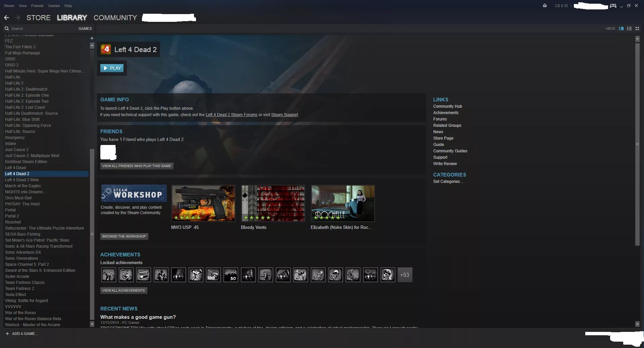Viewport: 644px width, 348px height.
Task: Open the View menu
Action: 23,6
